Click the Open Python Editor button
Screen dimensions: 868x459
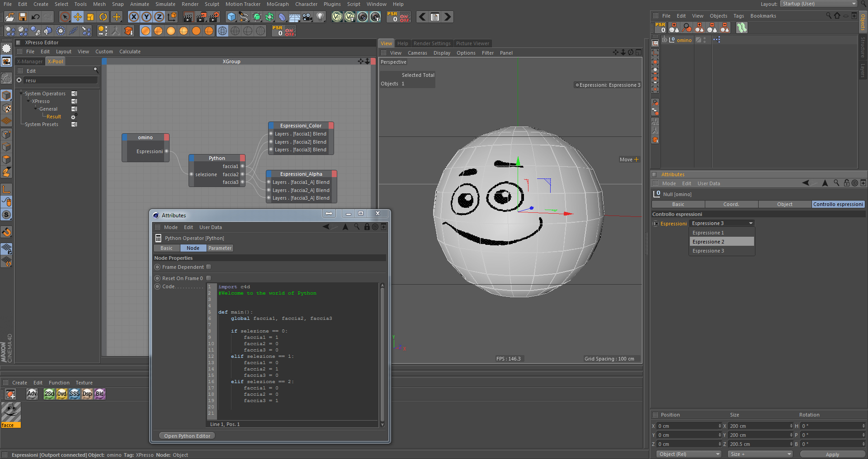[187, 436]
